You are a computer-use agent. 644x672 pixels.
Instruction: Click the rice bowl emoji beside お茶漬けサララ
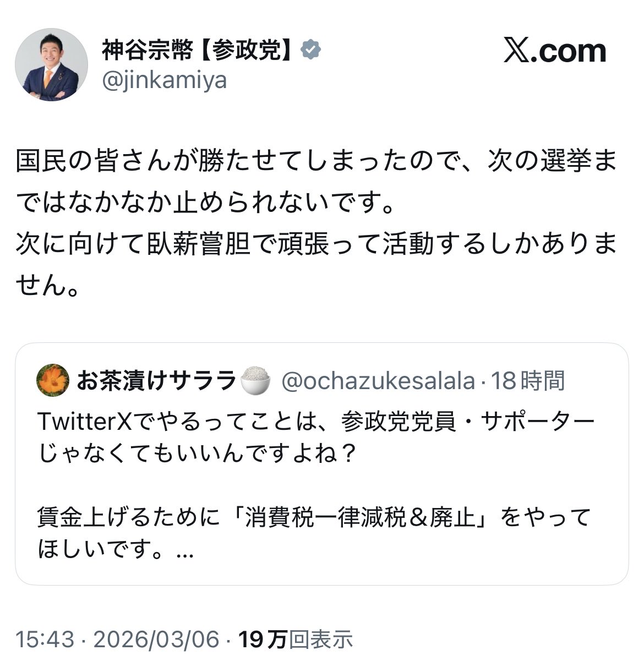point(256,380)
